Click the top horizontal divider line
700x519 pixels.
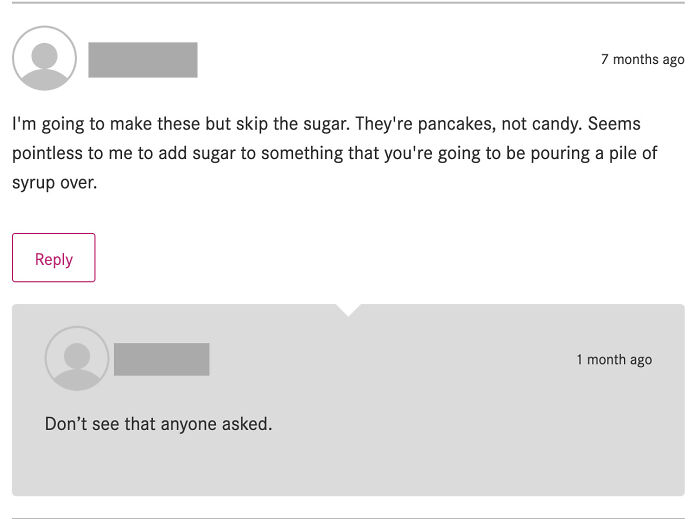pos(348,3)
